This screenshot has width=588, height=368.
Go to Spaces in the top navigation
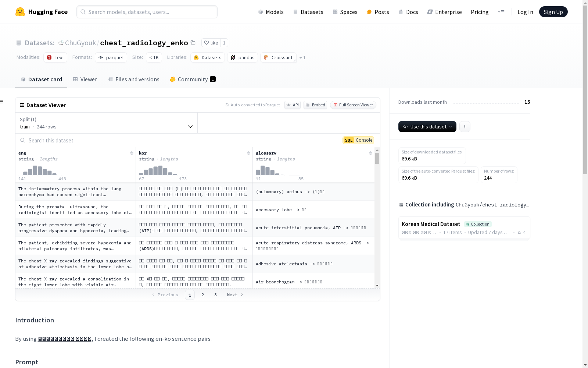(x=345, y=12)
